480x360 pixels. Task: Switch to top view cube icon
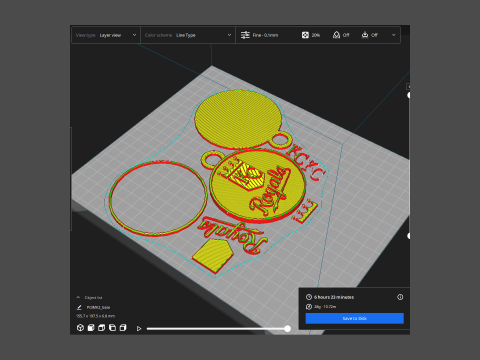(102, 328)
